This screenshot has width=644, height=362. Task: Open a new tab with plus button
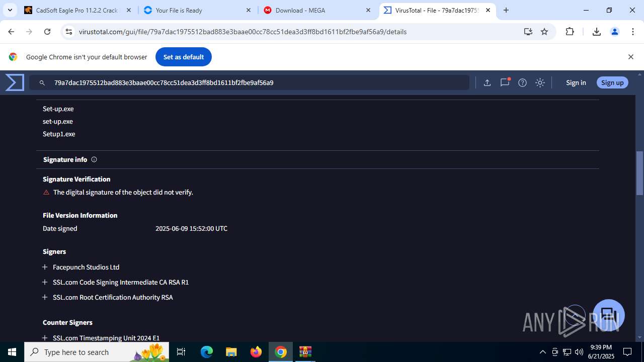pyautogui.click(x=506, y=10)
